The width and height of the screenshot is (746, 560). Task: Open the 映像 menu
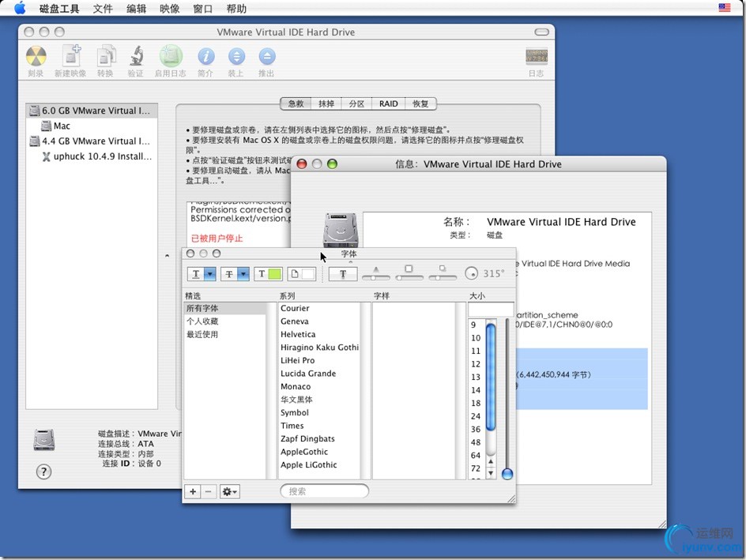169,9
